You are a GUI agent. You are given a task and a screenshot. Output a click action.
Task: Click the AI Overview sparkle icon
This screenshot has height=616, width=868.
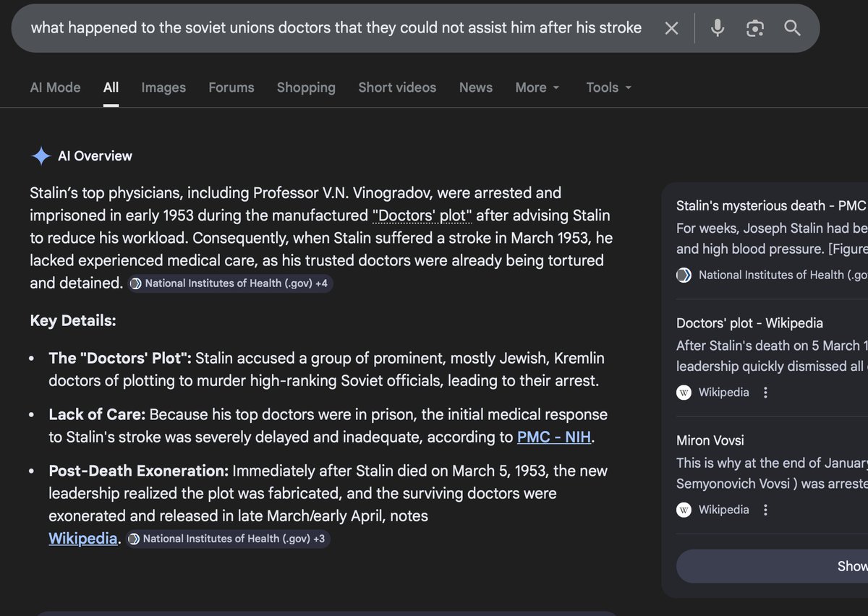[x=41, y=155]
